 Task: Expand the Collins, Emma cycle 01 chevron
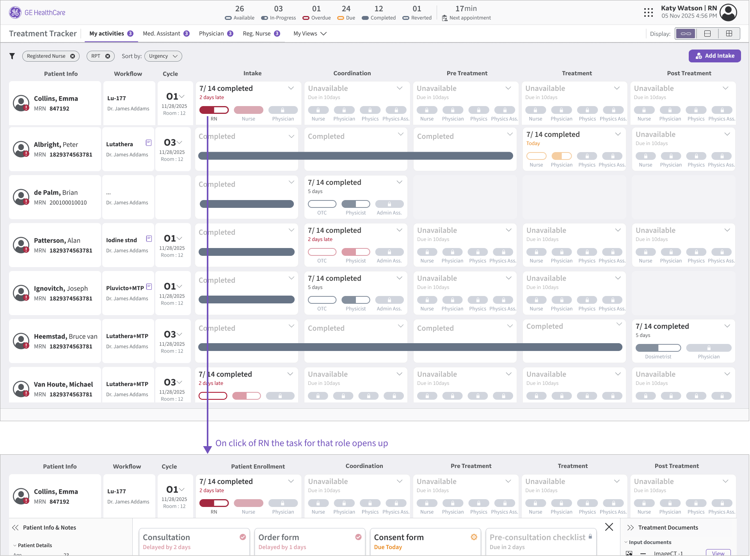pos(181,96)
